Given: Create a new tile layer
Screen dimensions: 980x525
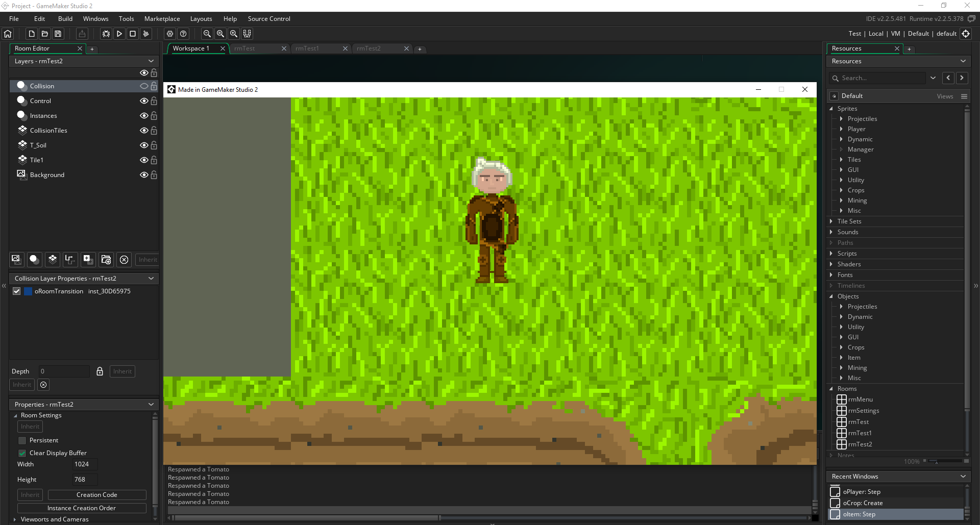Looking at the screenshot, I should (52, 259).
